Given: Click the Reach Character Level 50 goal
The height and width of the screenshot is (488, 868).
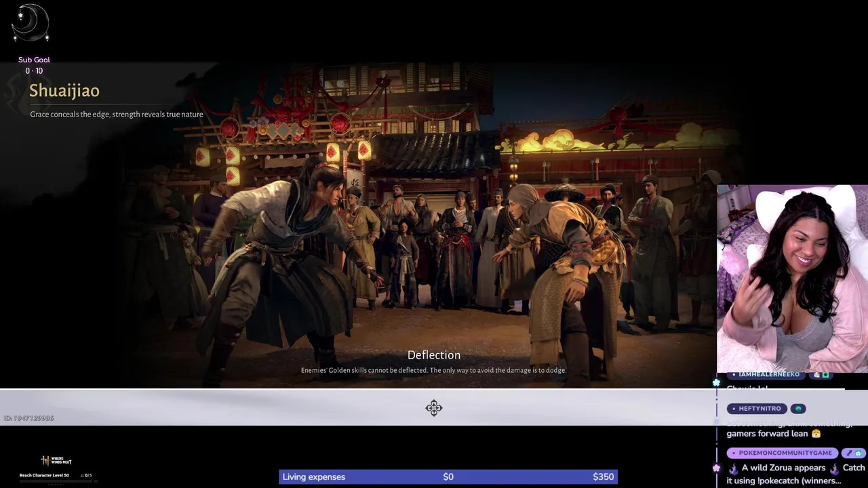Looking at the screenshot, I should [x=44, y=475].
